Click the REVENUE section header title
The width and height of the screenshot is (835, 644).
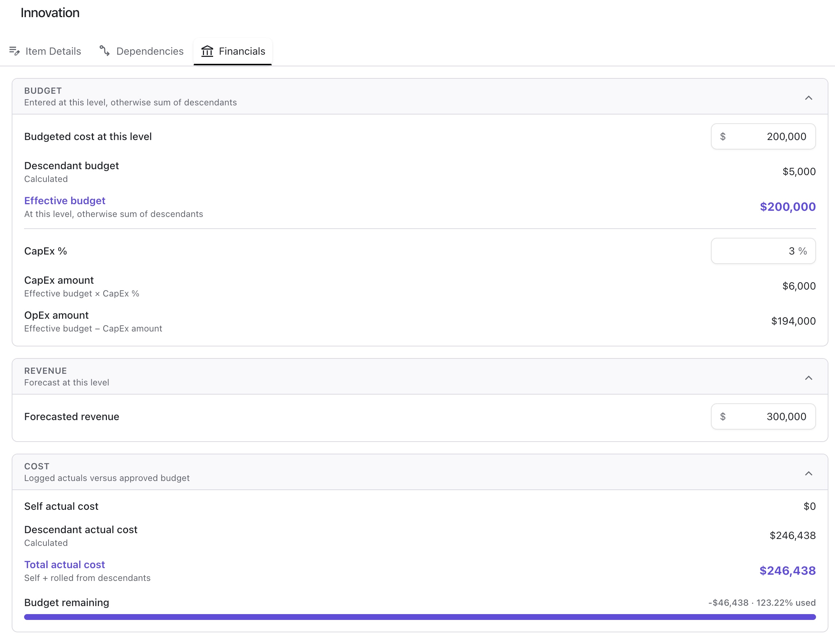46,371
